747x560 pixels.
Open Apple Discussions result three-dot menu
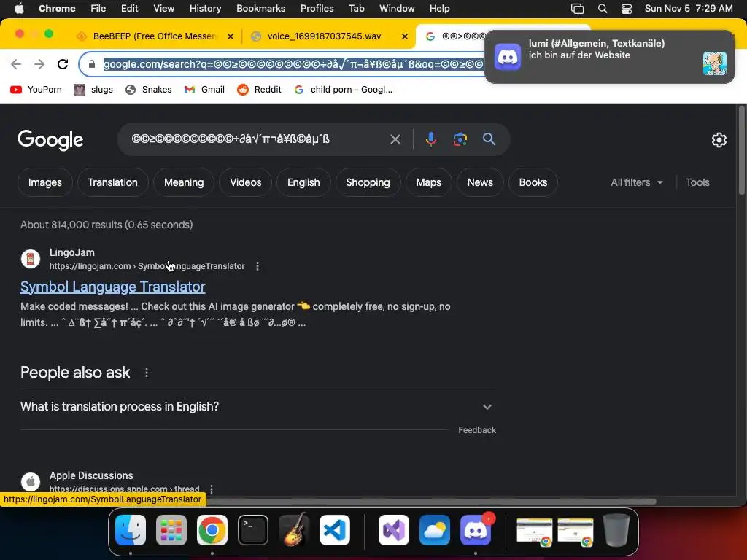tap(212, 489)
